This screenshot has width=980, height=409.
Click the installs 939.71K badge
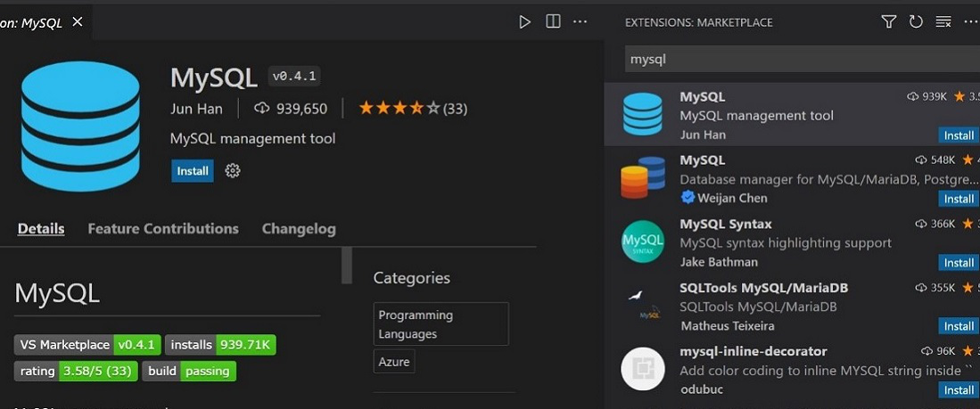click(x=220, y=345)
